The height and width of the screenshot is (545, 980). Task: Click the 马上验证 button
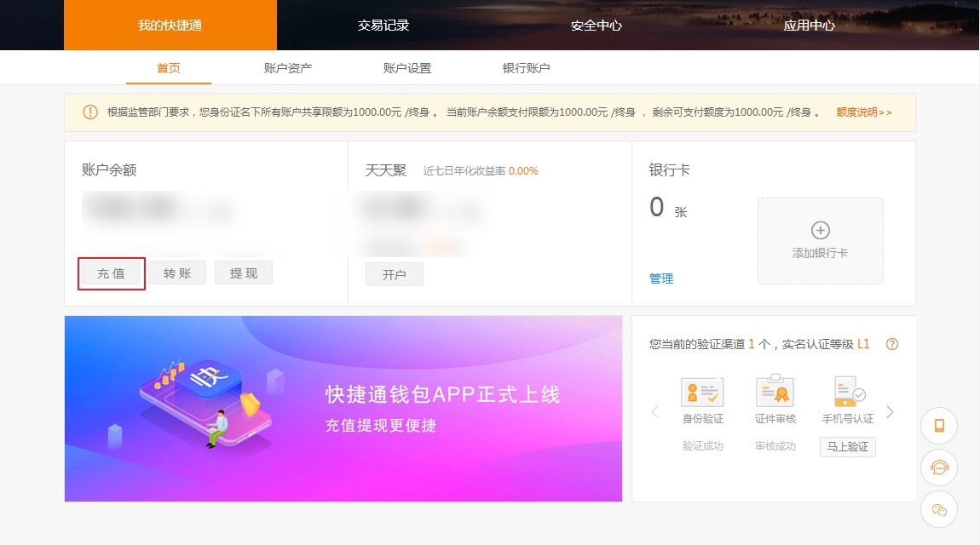tap(848, 447)
